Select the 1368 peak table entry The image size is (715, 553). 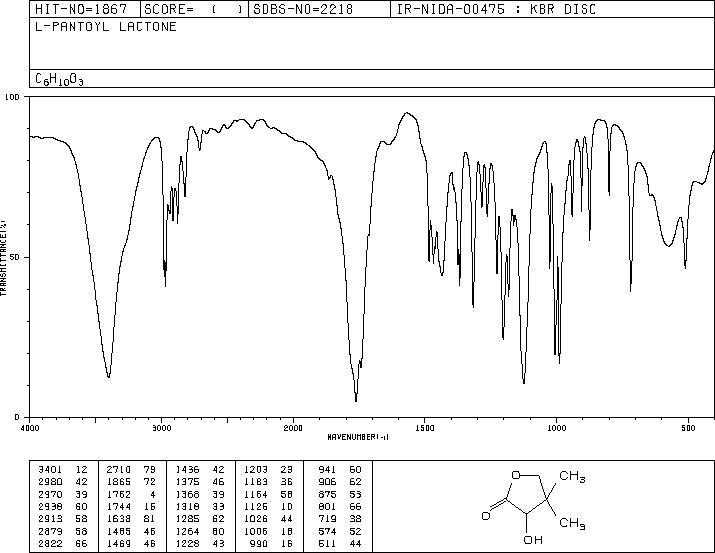pyautogui.click(x=200, y=494)
